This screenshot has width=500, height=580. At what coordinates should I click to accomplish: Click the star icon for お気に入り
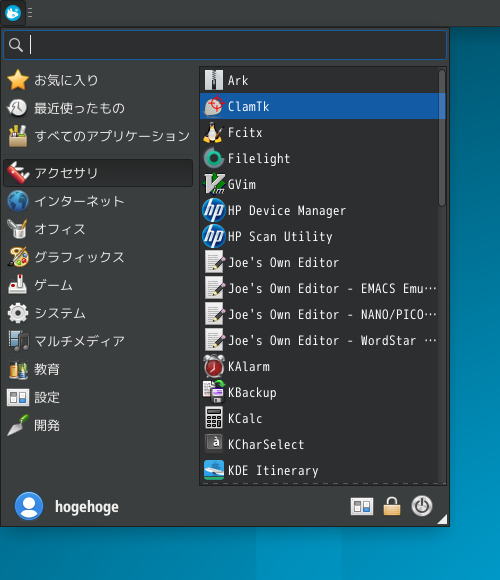18,80
